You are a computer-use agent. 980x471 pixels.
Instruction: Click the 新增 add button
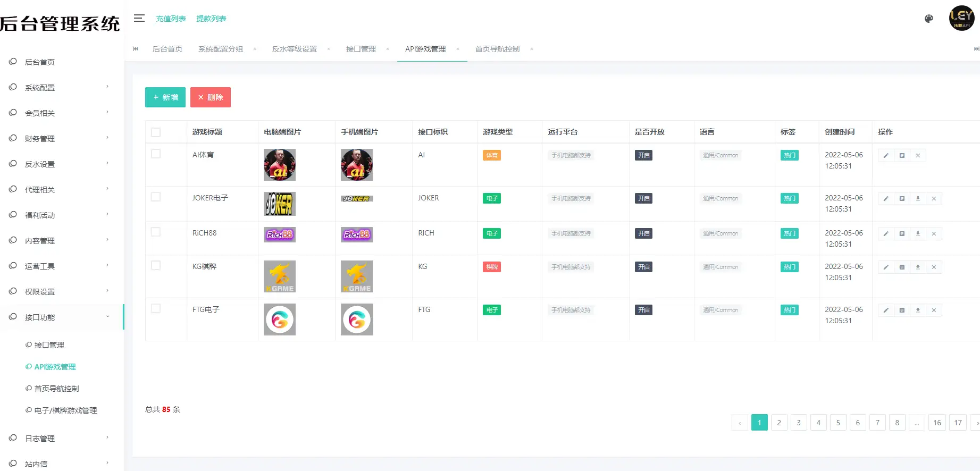tap(165, 97)
